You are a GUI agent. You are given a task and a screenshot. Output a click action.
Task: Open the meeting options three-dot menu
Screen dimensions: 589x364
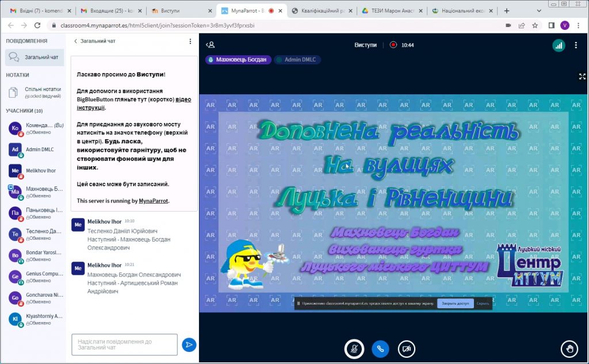[576, 45]
